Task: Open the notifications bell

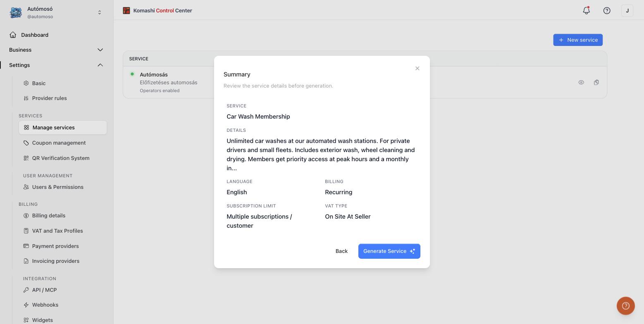Action: (x=586, y=11)
